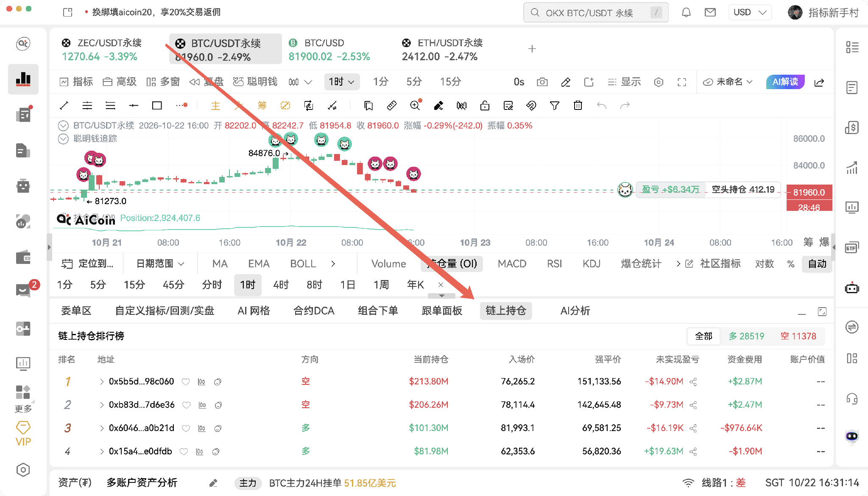
Task: Toggle 聪明钱追踪 indicator visibility
Action: 63,139
